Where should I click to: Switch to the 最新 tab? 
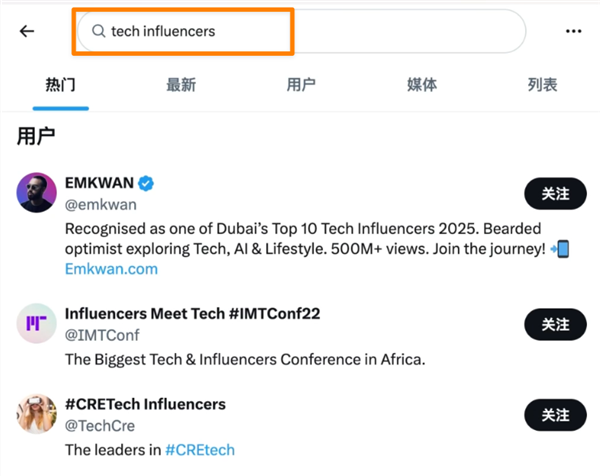[181, 85]
